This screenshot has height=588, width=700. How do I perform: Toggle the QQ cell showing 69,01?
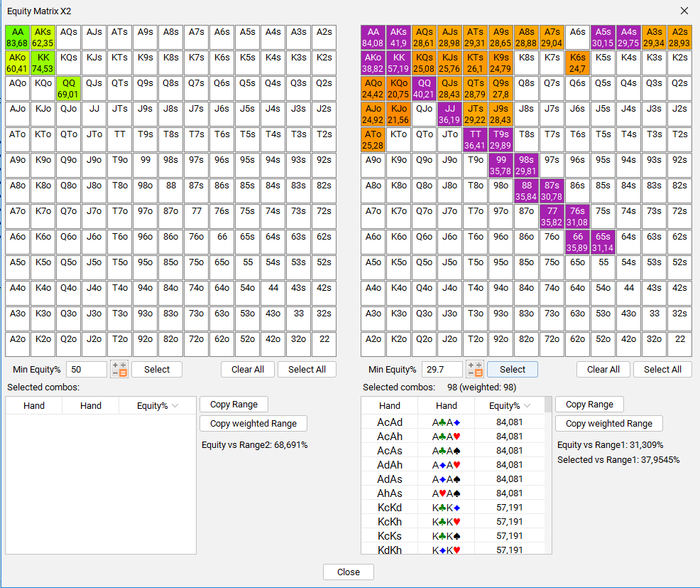coord(68,88)
